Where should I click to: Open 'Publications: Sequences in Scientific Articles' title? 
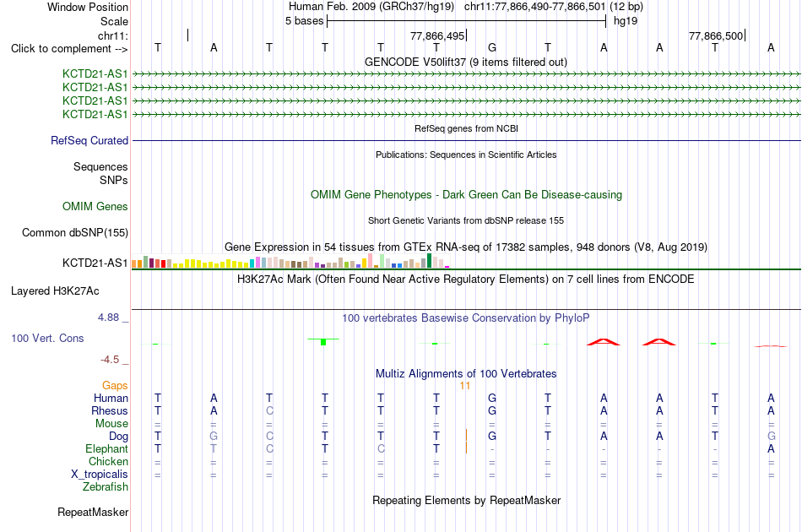466,155
